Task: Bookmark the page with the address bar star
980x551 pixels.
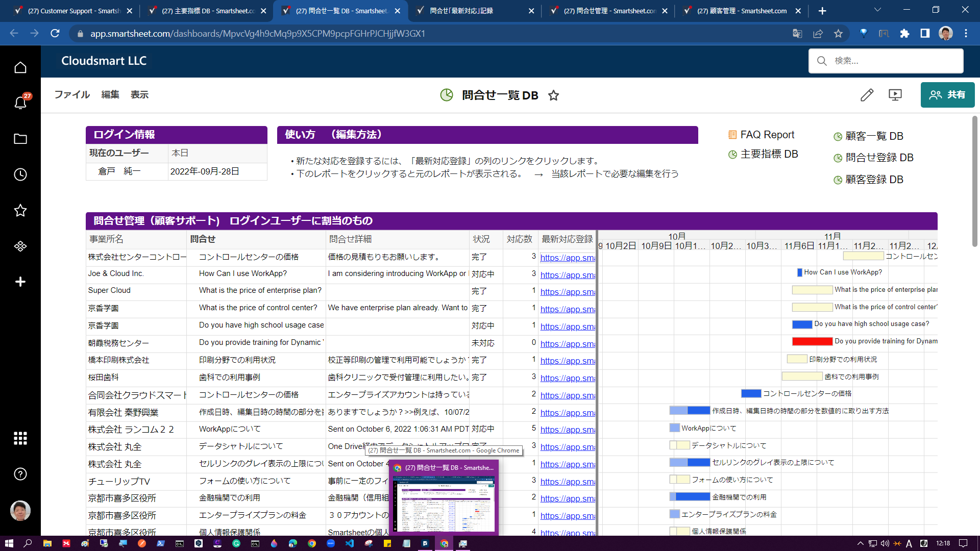Action: tap(839, 34)
